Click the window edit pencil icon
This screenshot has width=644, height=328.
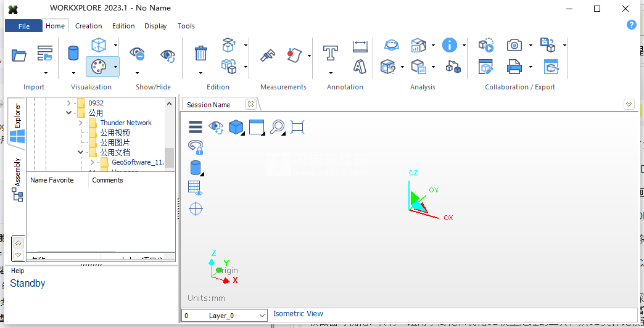coord(486,67)
